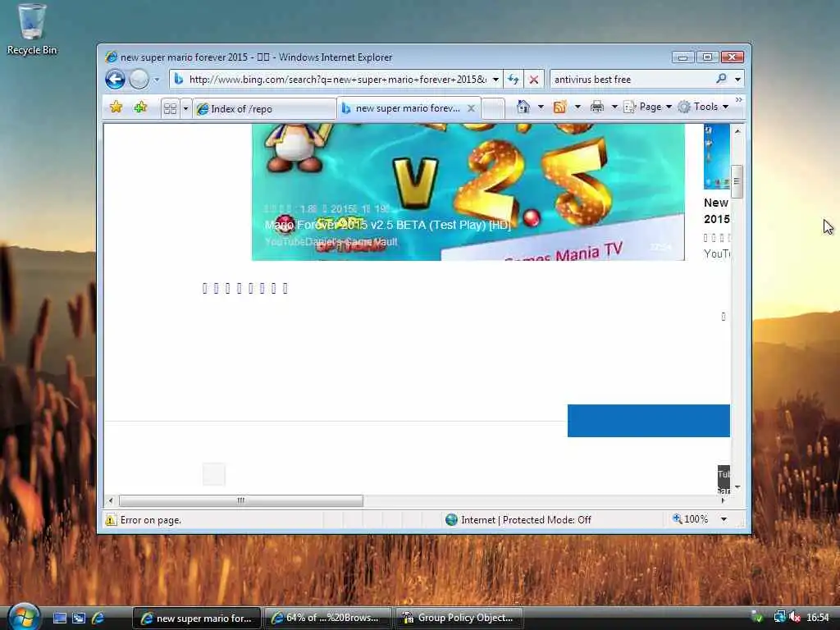Click the RSS Feeds icon

pyautogui.click(x=559, y=107)
